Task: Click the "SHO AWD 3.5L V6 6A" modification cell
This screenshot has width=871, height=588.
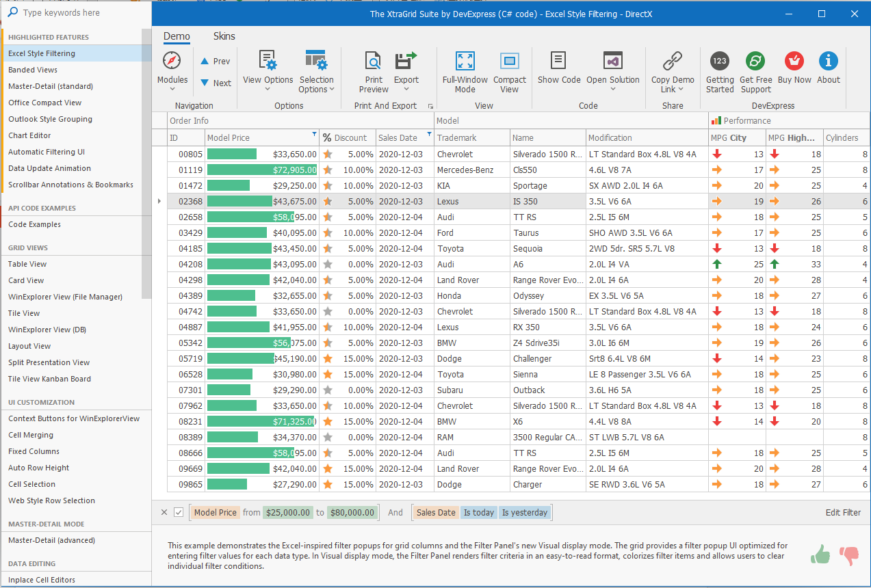Action: tap(647, 233)
